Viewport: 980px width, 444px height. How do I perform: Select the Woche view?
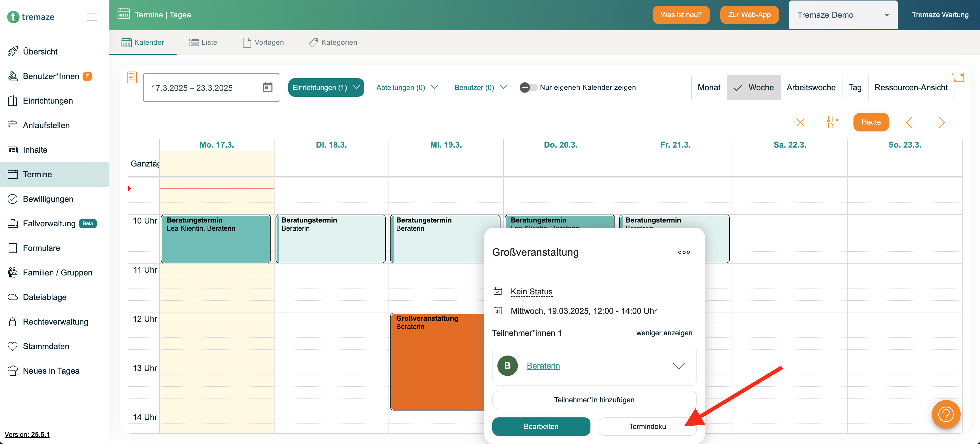[753, 87]
